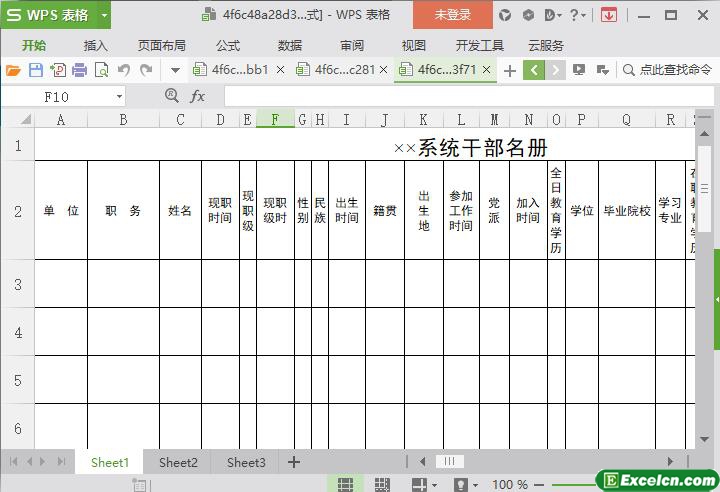Open a new document tab with plus
Screen dimensions: 720x492
click(x=510, y=70)
